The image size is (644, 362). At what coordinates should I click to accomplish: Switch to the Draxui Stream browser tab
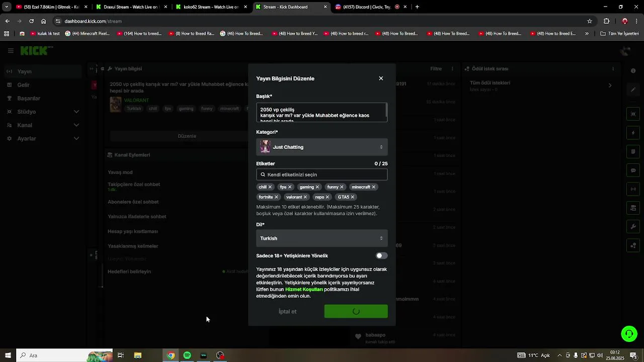click(x=130, y=7)
